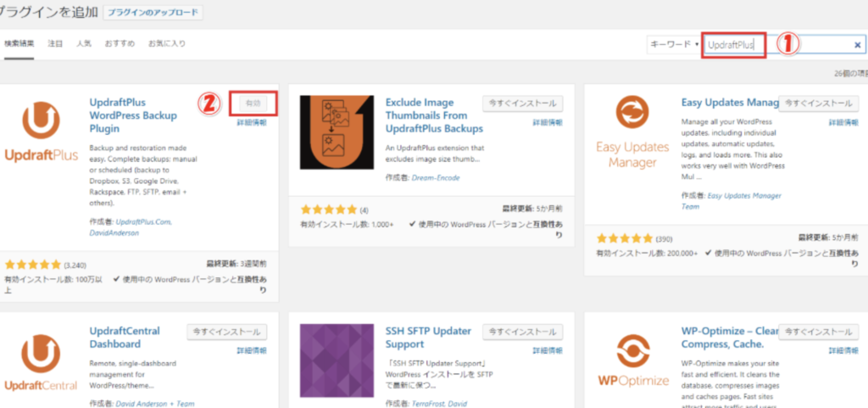The height and width of the screenshot is (408, 868).
Task: Click the 26個の項目 results count
Action: pyautogui.click(x=851, y=74)
